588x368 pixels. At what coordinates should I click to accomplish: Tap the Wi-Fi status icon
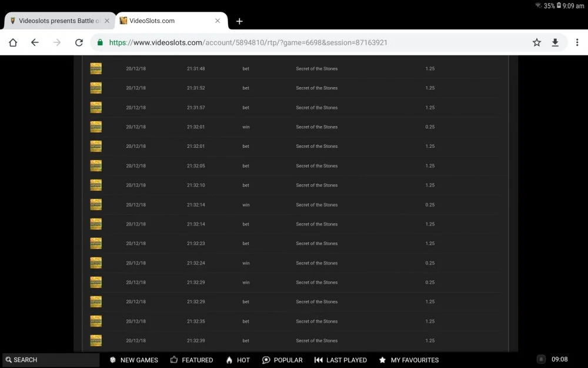pyautogui.click(x=539, y=5)
